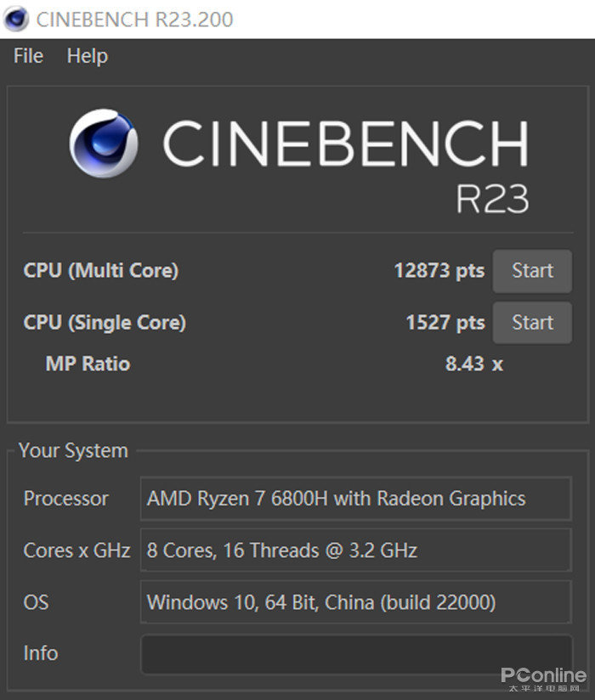Click the CINEBENCH banner title text
Viewport: 595px width, 700px height.
(x=344, y=144)
